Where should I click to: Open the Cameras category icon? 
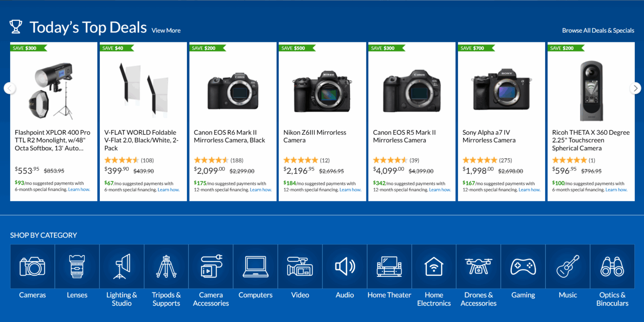click(32, 267)
